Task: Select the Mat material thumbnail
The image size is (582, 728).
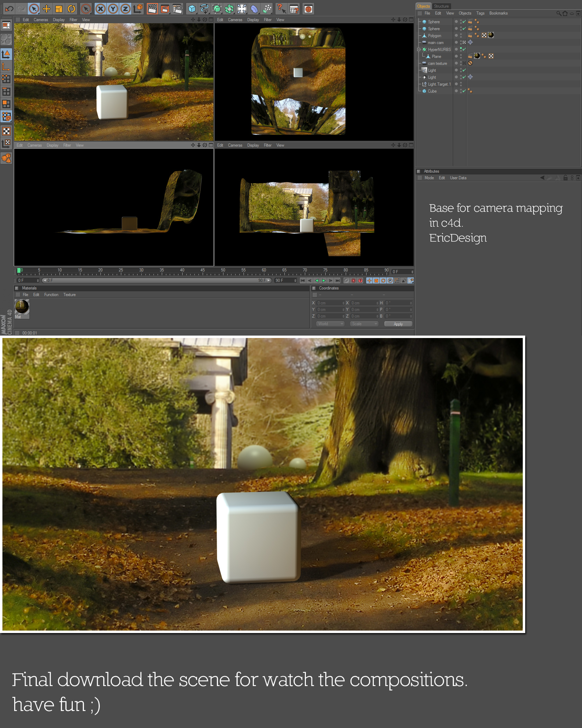Action: 21,307
